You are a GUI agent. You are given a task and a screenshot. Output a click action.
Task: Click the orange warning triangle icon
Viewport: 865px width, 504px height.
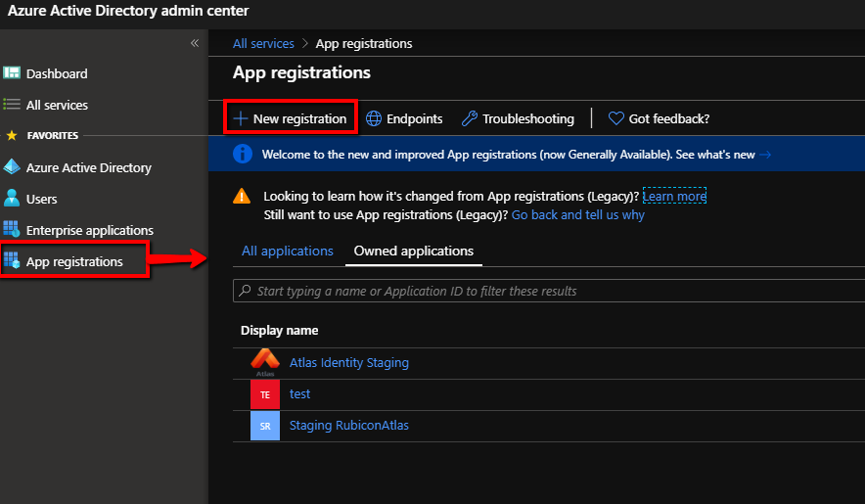click(x=242, y=196)
